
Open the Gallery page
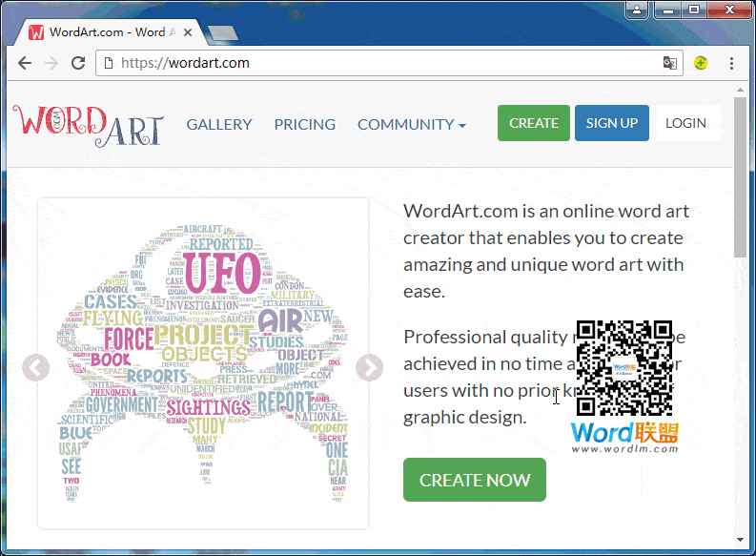click(x=219, y=124)
